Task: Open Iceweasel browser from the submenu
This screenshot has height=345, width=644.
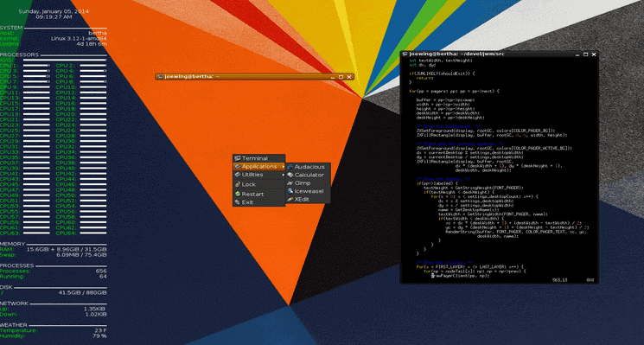Action: click(308, 191)
